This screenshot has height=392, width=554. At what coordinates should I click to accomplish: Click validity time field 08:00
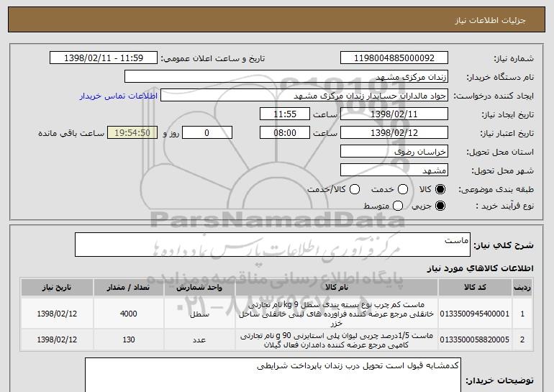tap(285, 133)
